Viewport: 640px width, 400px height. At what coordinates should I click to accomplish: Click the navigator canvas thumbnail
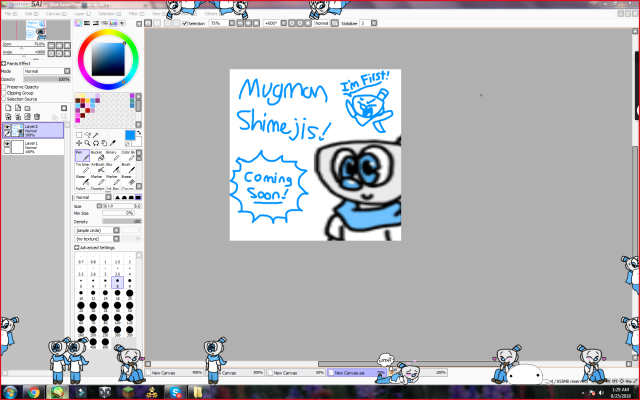[x=36, y=30]
